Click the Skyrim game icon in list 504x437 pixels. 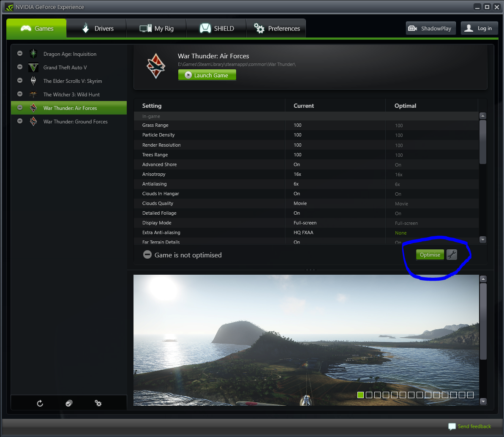click(x=33, y=81)
